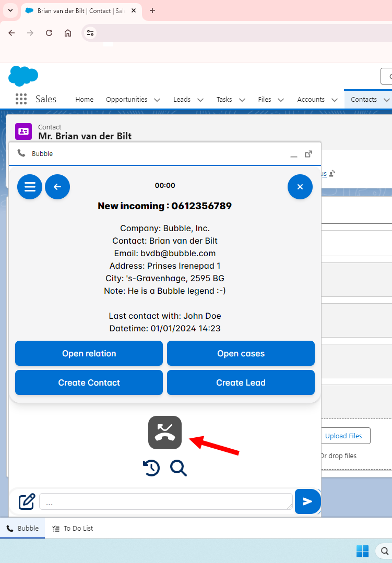This screenshot has width=392, height=563.
Task: Dismiss the incoming call card
Action: pyautogui.click(x=300, y=187)
